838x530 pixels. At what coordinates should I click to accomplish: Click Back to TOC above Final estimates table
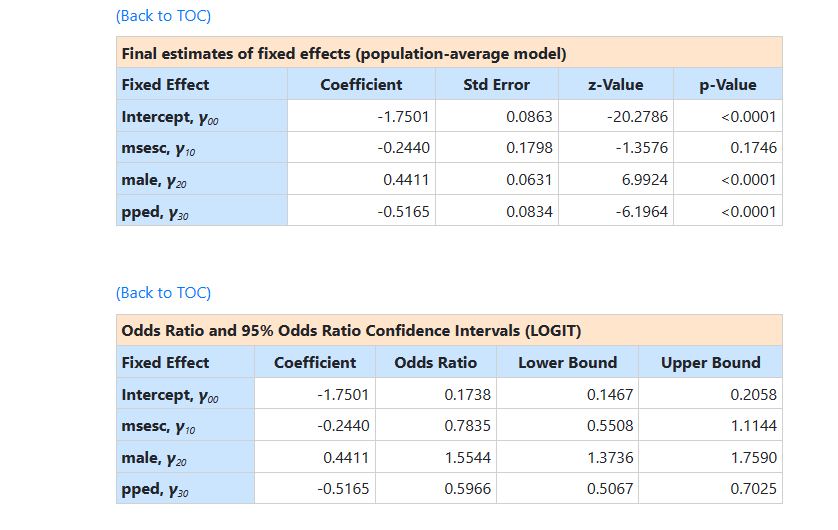click(x=163, y=16)
